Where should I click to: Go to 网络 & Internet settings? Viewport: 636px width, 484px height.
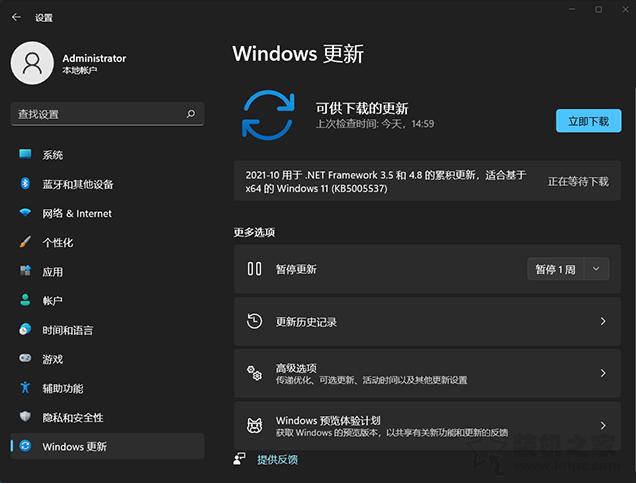click(x=107, y=213)
